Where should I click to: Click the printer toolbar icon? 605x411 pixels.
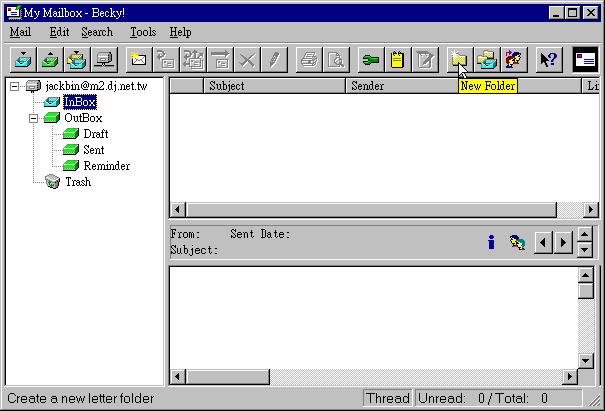tap(309, 60)
